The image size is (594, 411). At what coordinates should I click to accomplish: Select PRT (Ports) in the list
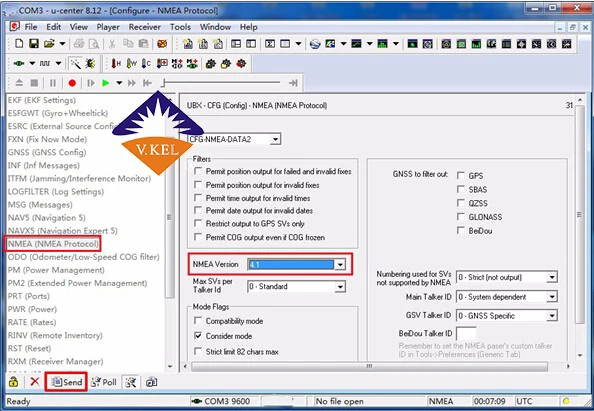[x=29, y=296]
